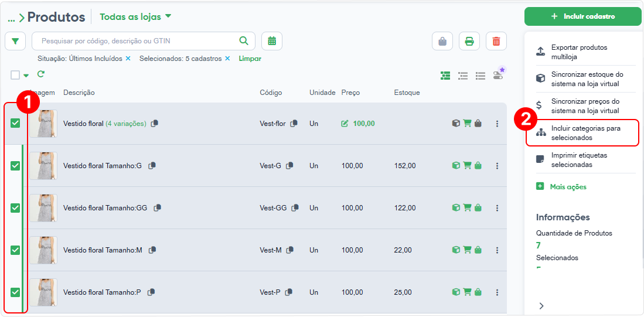Open more options for Vest-M row
Screen dimensions: 644x317
pyautogui.click(x=497, y=250)
